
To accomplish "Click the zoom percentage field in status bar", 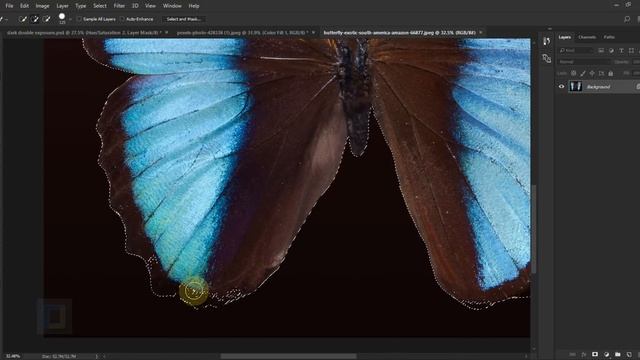I will pyautogui.click(x=12, y=356).
